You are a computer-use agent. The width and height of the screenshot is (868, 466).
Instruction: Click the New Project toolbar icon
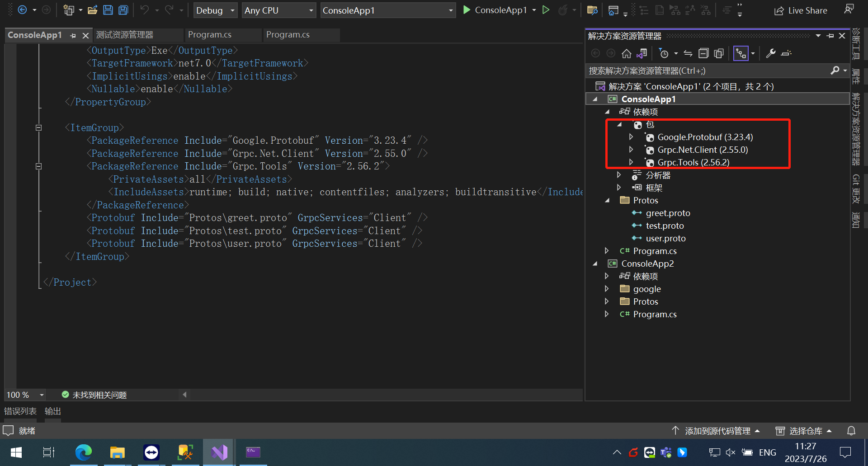point(69,10)
